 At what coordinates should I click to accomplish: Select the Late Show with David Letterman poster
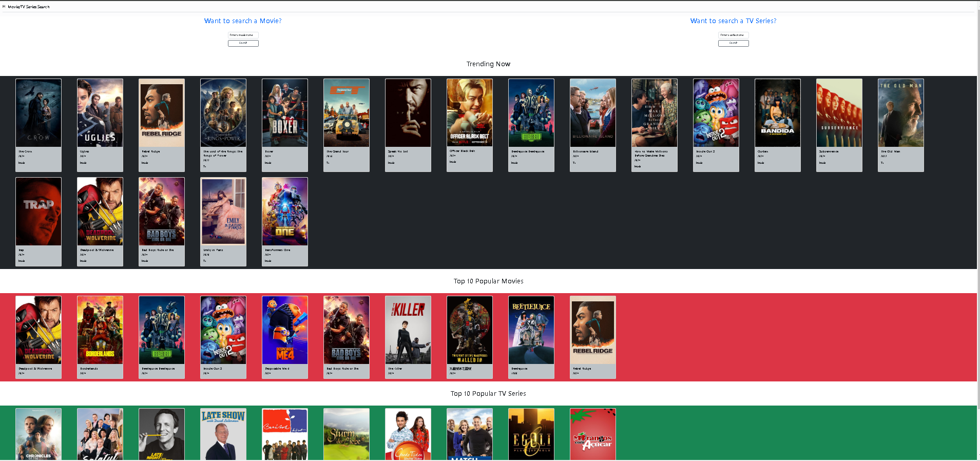223,434
